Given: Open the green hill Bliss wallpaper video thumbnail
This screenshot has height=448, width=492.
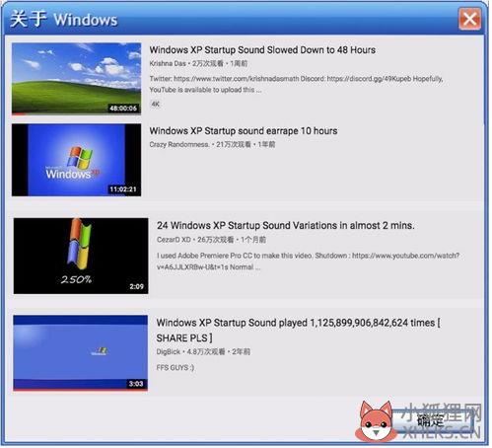Looking at the screenshot, I should [76, 79].
